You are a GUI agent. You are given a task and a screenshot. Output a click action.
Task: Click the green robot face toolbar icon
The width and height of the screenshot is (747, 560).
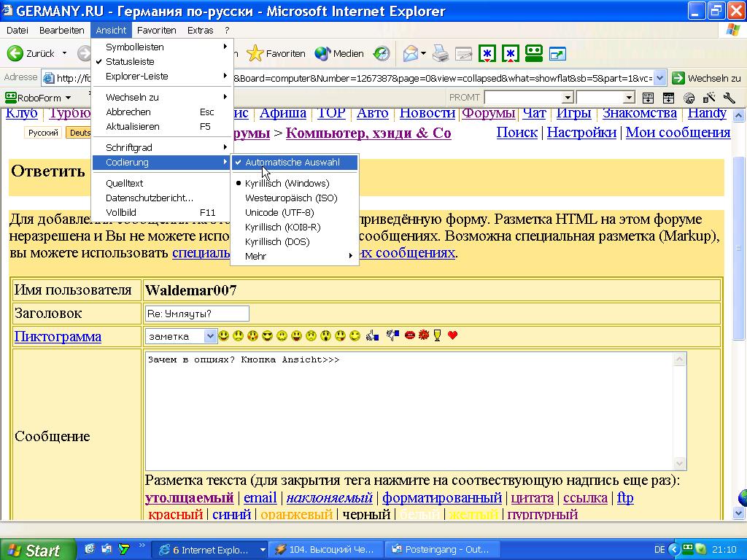534,53
